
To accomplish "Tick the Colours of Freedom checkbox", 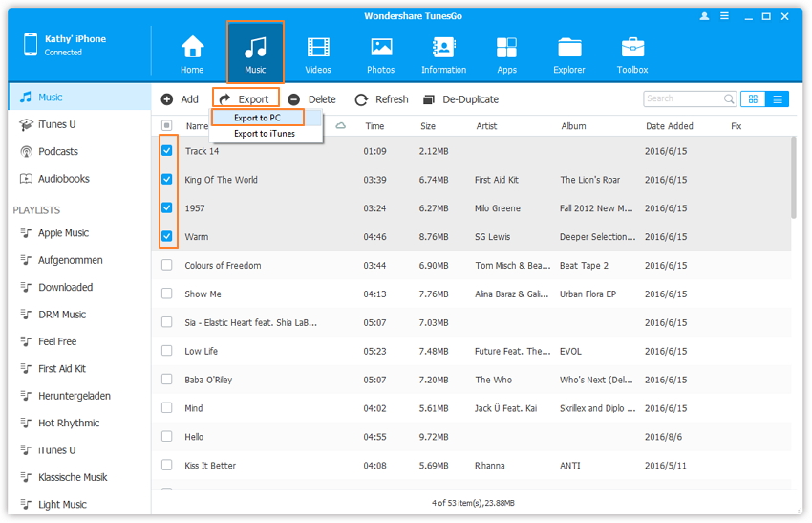I will tap(167, 266).
